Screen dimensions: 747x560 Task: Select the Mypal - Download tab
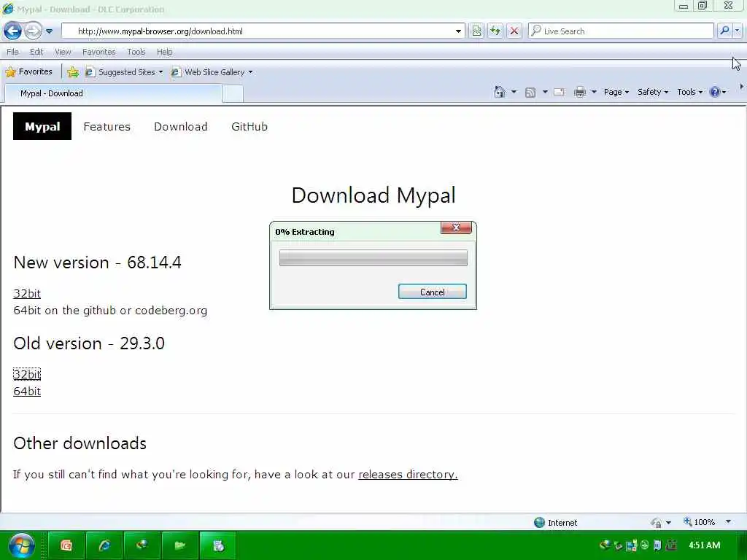coord(113,93)
